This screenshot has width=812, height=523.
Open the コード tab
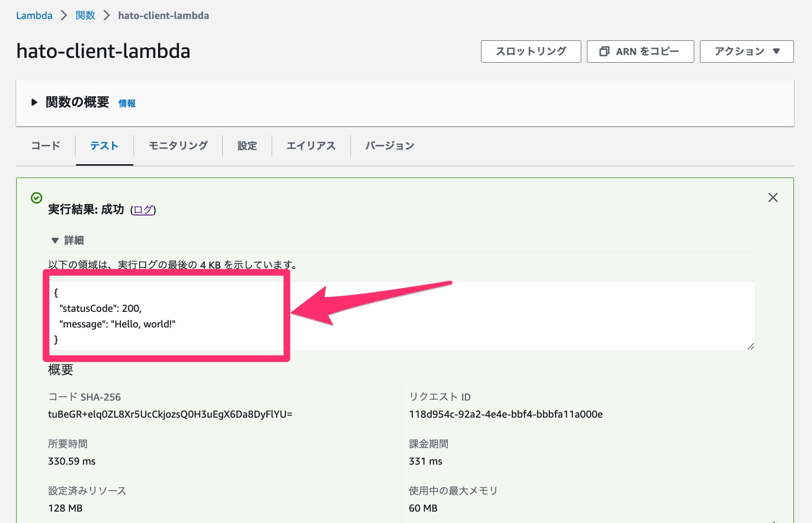(45, 146)
